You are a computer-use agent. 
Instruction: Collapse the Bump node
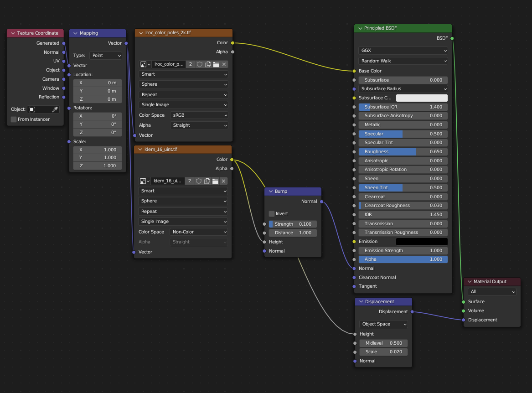pyautogui.click(x=271, y=191)
